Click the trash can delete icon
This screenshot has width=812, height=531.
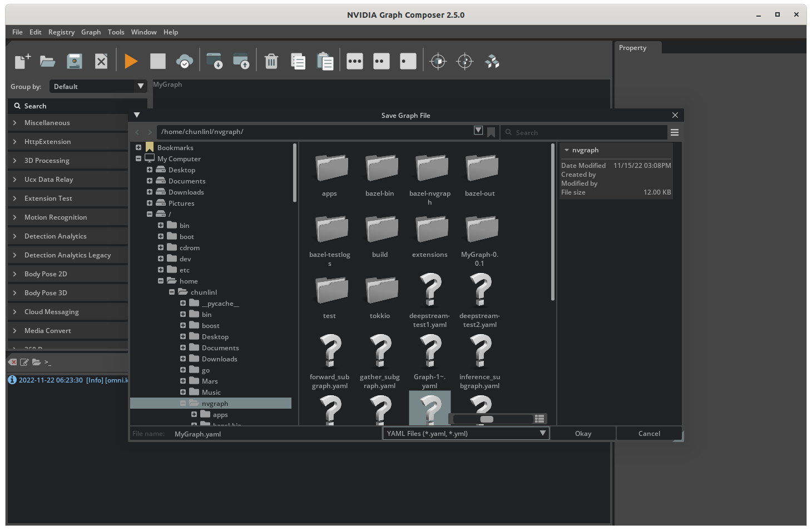[271, 61]
